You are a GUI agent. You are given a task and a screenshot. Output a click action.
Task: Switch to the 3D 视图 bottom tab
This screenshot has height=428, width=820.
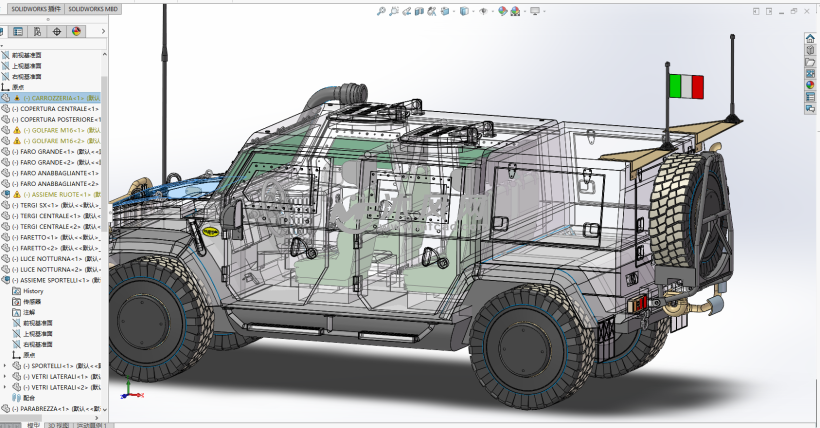(x=59, y=425)
